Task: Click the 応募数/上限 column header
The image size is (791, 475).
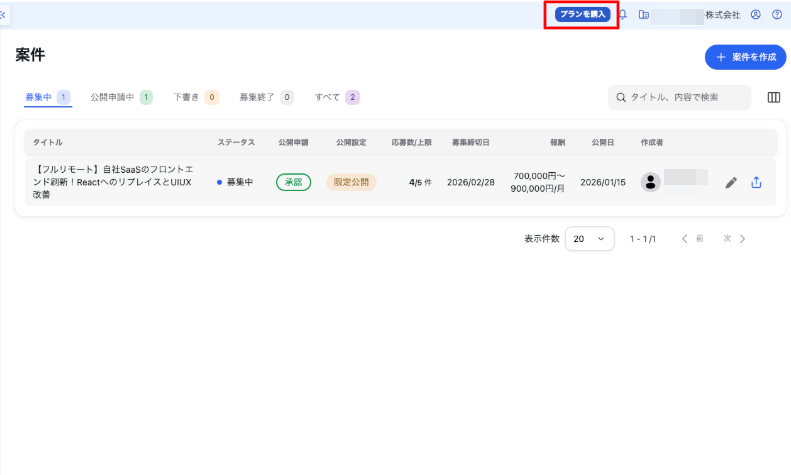Action: click(x=411, y=142)
